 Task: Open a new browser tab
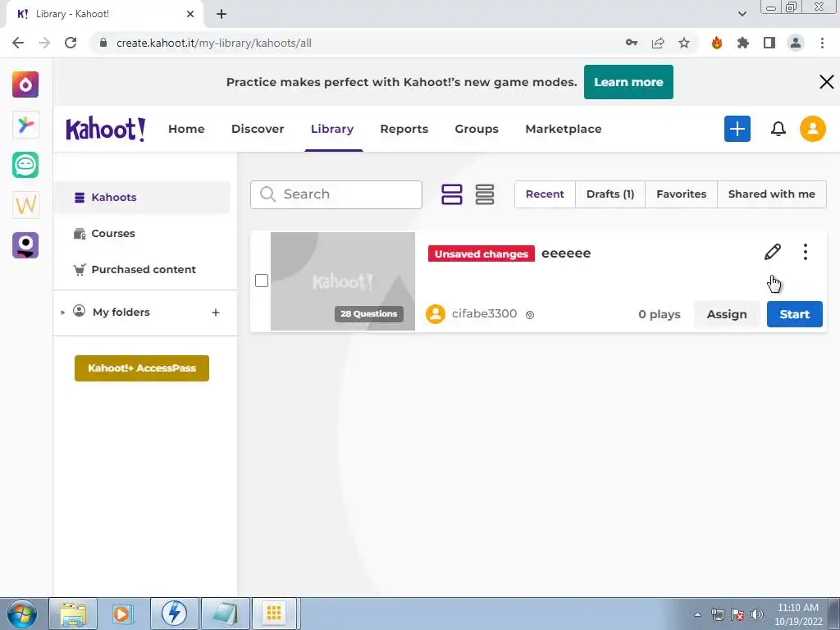pyautogui.click(x=221, y=14)
